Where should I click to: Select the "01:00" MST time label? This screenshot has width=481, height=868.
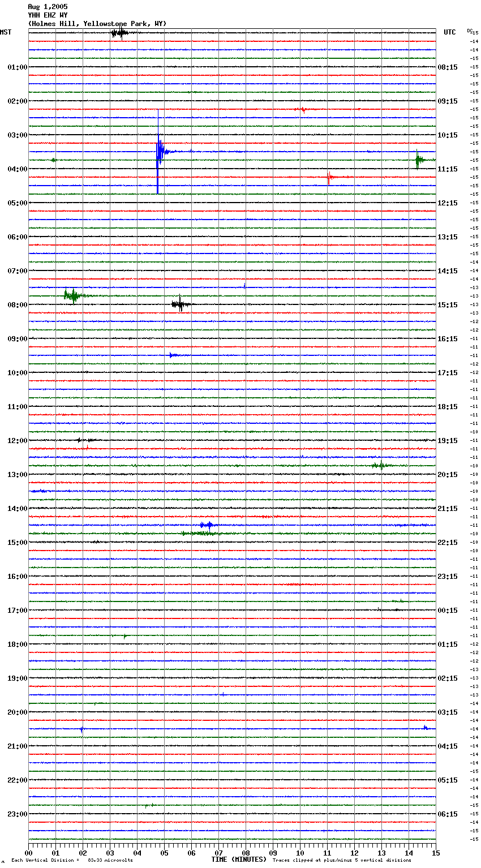pyautogui.click(x=17, y=67)
